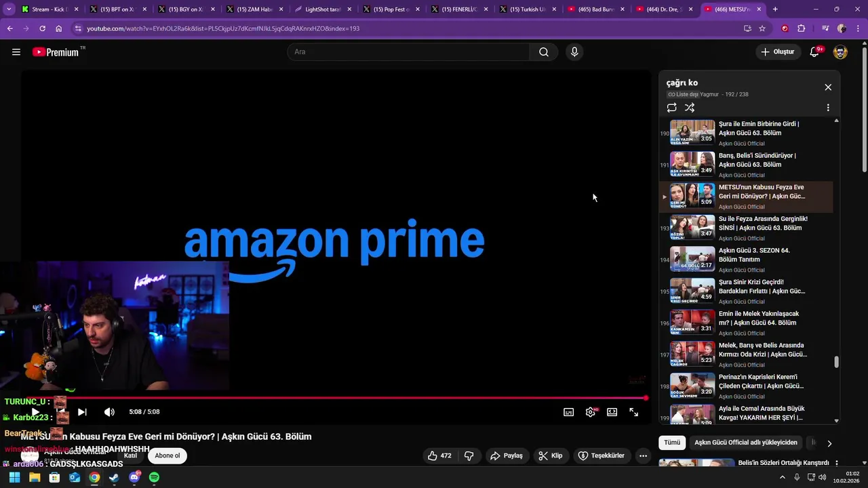The width and height of the screenshot is (868, 488).
Task: Mute the video volume
Action: pos(109,412)
